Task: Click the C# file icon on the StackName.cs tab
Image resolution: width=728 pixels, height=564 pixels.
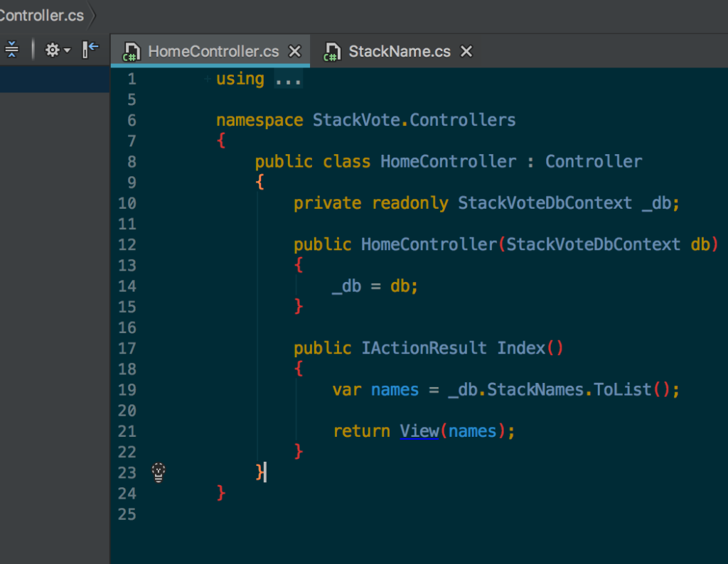Action: tap(331, 52)
